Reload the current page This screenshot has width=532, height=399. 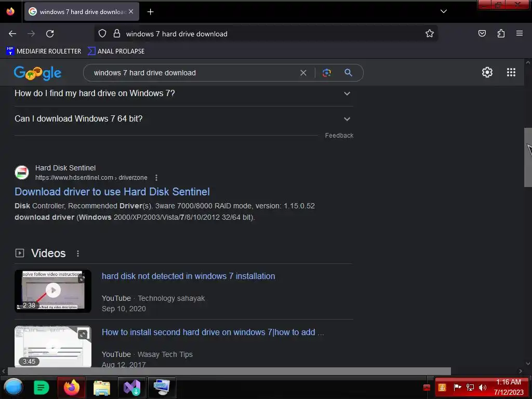click(x=50, y=34)
